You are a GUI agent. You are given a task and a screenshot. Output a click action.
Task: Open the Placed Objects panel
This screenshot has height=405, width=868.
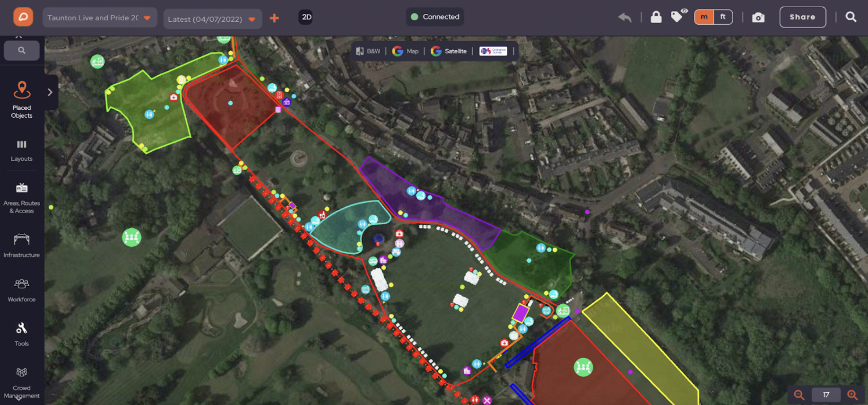[22, 100]
